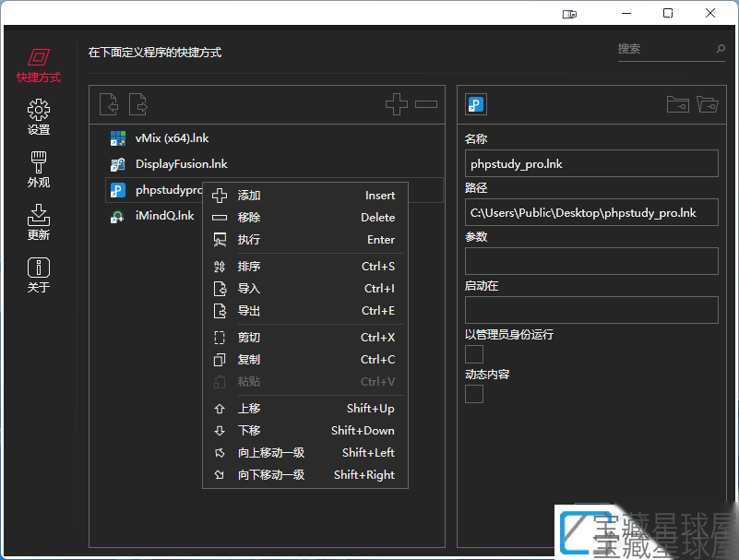
Task: Click the browse file folder icon
Action: 678,104
